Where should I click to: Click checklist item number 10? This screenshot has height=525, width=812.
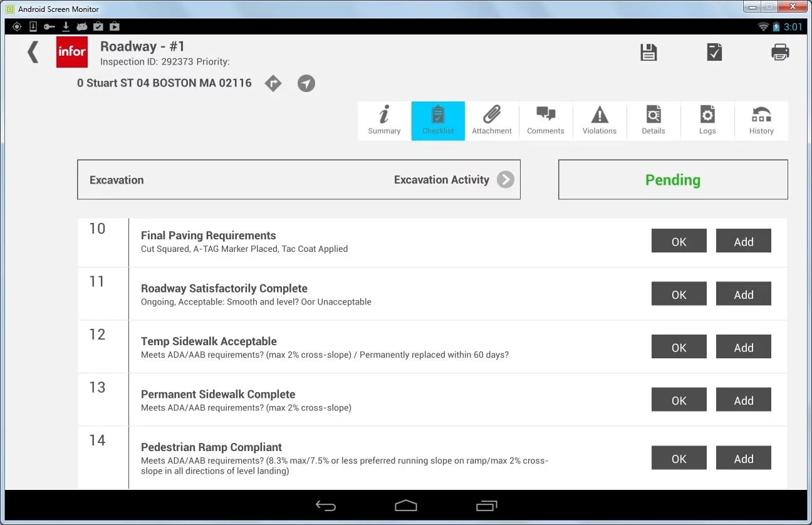[x=97, y=229]
